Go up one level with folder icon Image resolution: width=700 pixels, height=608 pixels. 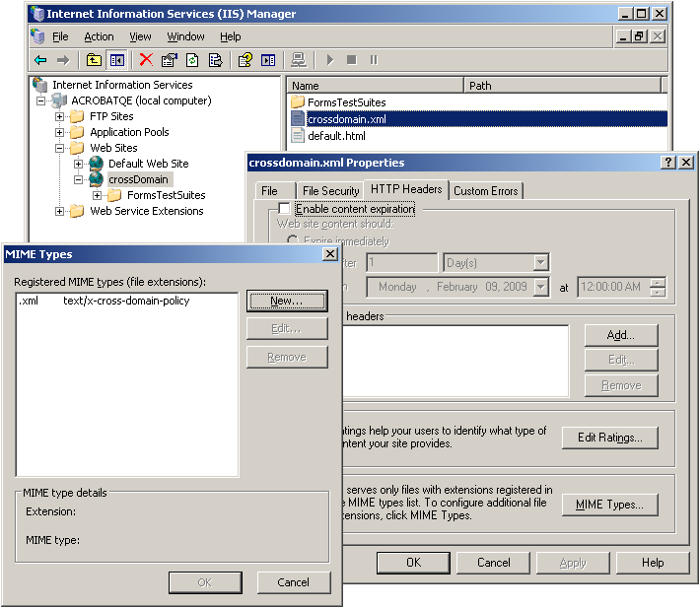tap(94, 60)
